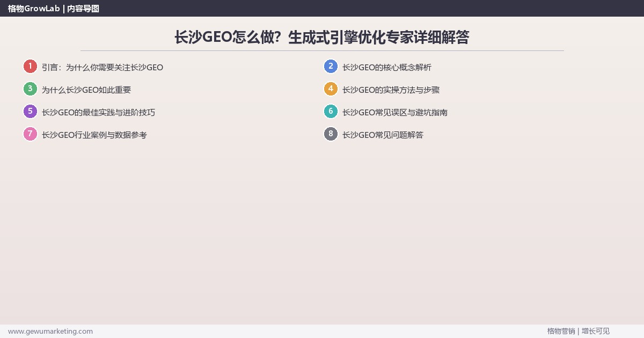This screenshot has width=644, height=338.
Task: Select '引言：为什么你需要关注长沙GEO' entry
Action: [x=103, y=68]
